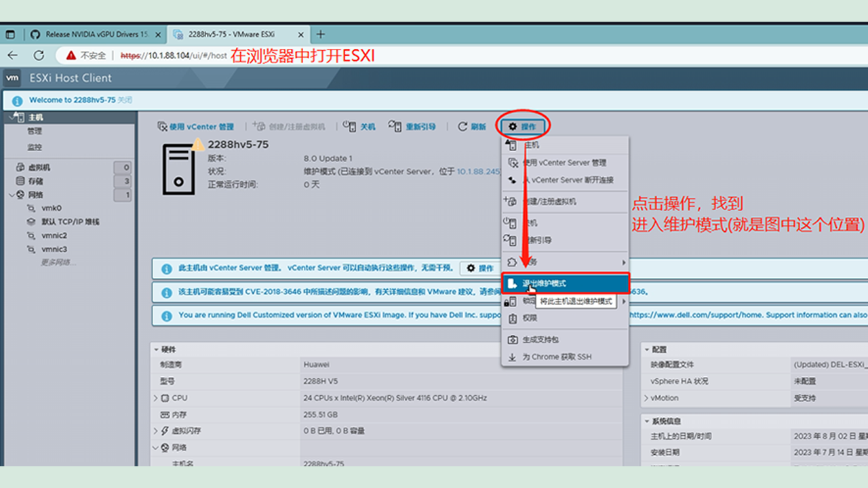This screenshot has height=488, width=868.
Task: Choose 关机 in the actions menu
Action: pyautogui.click(x=566, y=223)
